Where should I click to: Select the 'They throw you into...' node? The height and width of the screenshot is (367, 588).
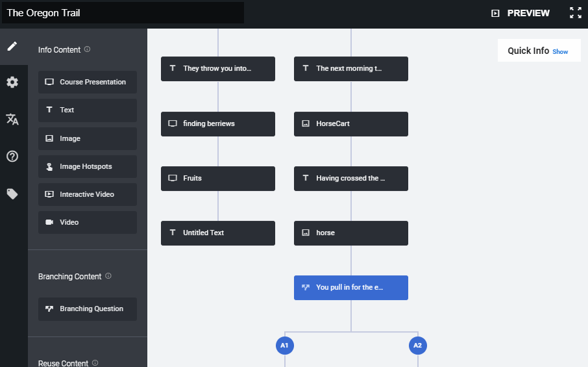218,69
